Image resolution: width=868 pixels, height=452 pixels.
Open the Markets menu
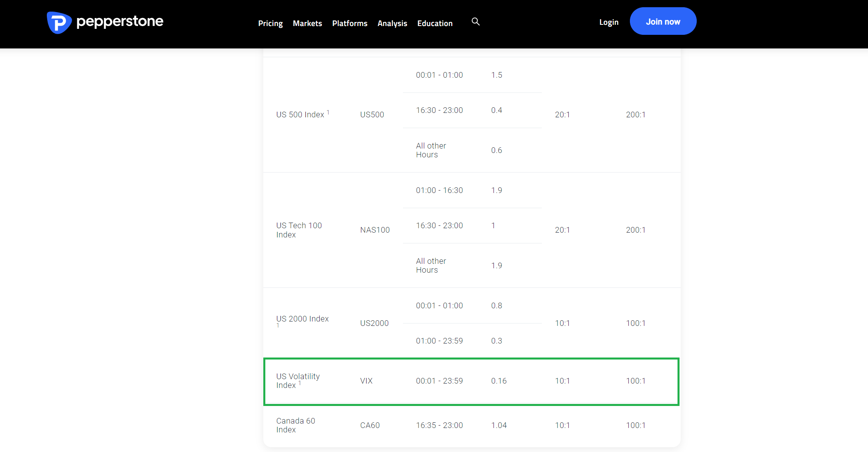coord(307,23)
